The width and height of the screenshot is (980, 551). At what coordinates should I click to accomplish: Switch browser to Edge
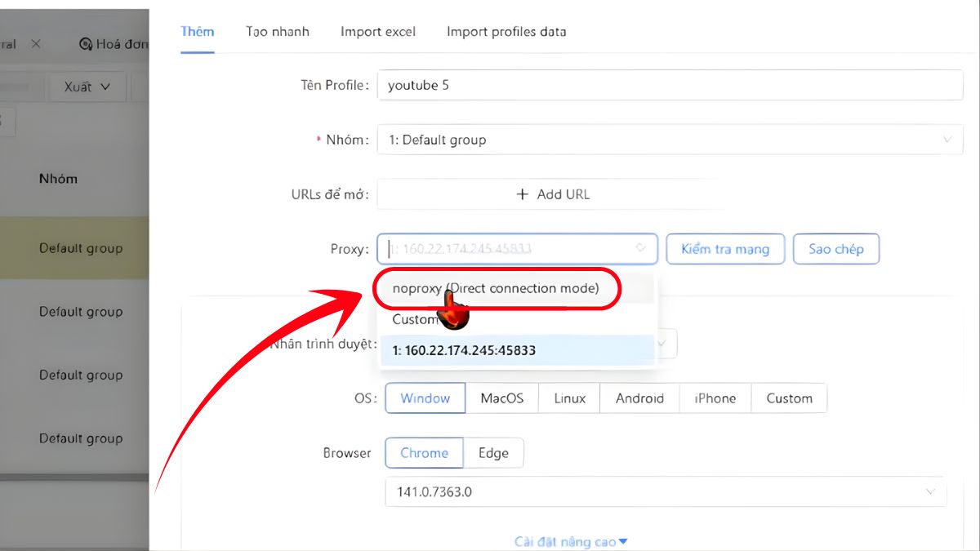[x=493, y=453]
